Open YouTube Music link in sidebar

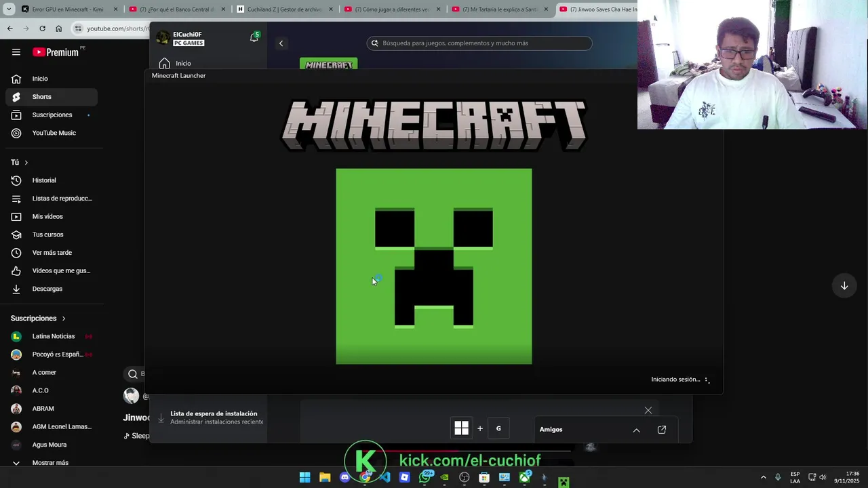pyautogui.click(x=52, y=133)
